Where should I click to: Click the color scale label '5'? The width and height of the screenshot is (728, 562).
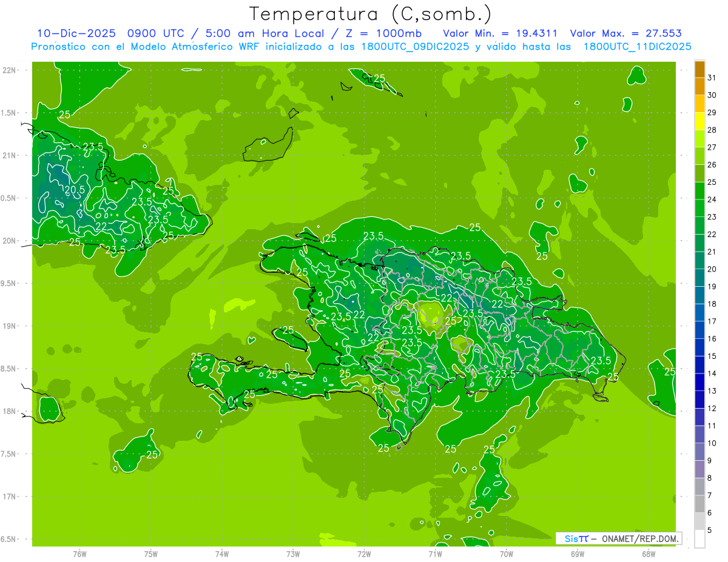pyautogui.click(x=709, y=530)
